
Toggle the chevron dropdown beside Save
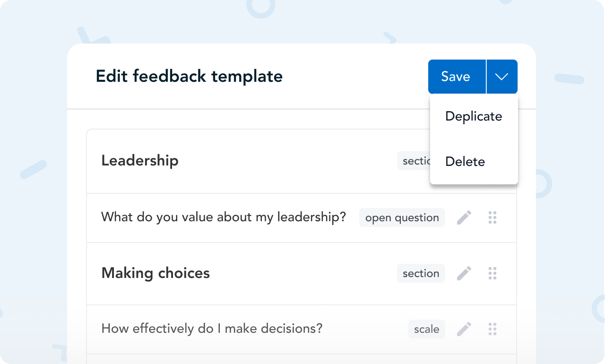[502, 77]
